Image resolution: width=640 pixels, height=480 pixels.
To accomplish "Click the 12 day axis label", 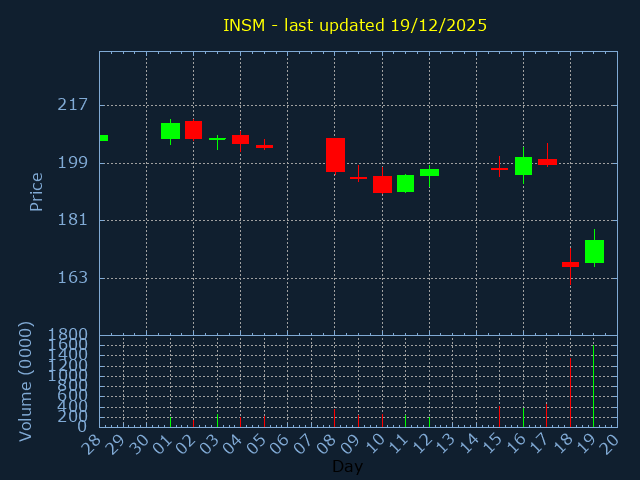I will (422, 444).
